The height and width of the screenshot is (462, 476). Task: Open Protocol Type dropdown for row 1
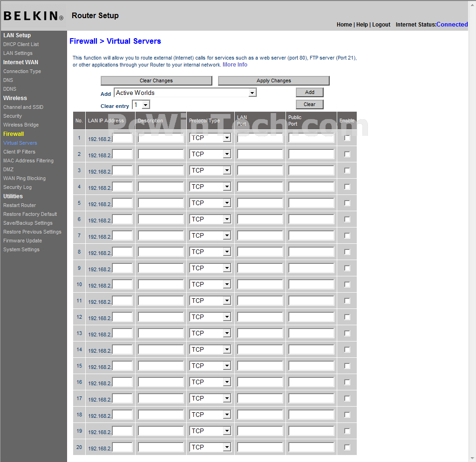tap(210, 138)
